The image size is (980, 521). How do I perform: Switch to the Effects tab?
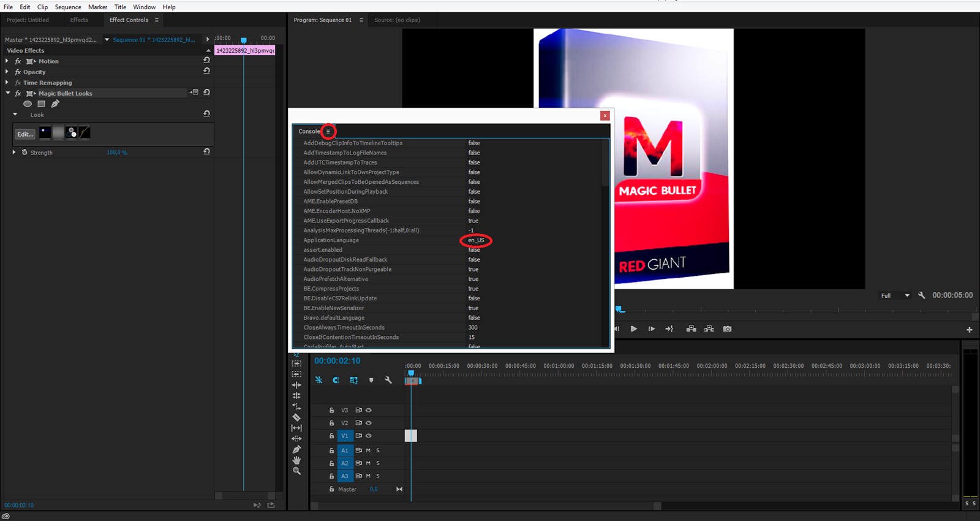[79, 20]
